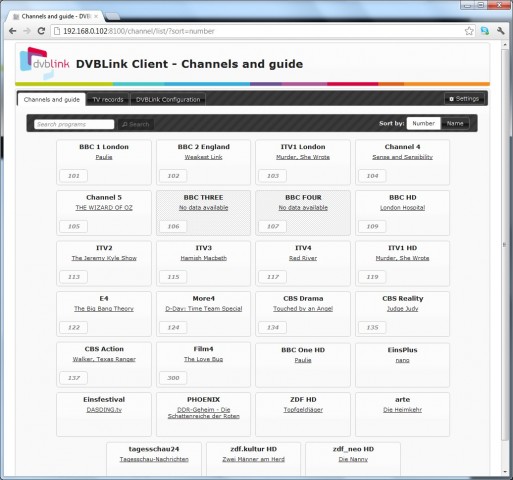513x480 pixels.
Task: Click No data available under BBC FOUR
Action: click(x=303, y=207)
